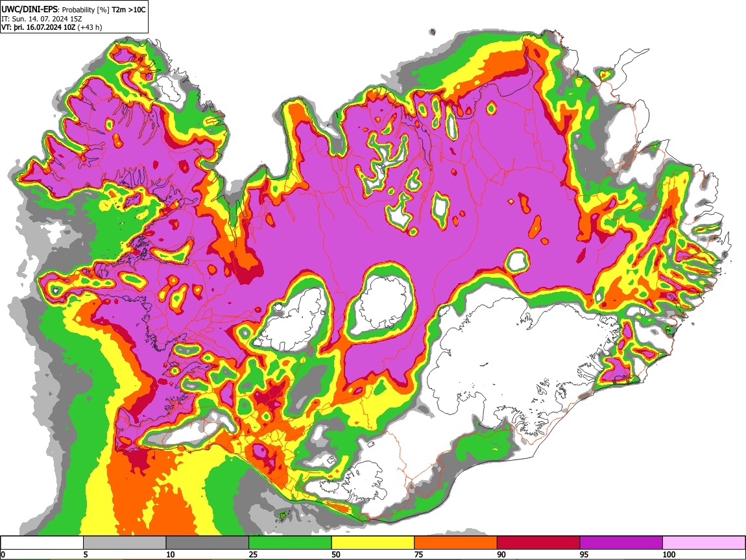Viewport: 746px width, 560px height.
Task: Click the legend tick label '25'
Action: (253, 554)
